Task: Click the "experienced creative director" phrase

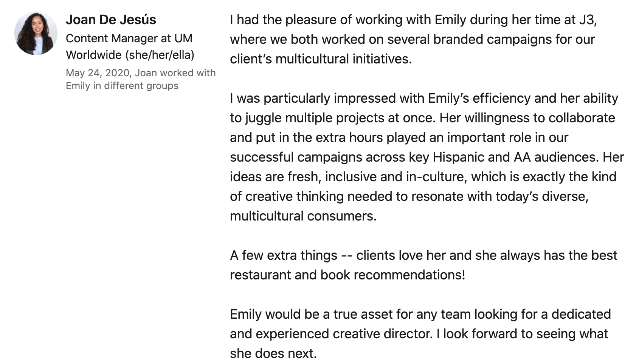Action: 344,334
